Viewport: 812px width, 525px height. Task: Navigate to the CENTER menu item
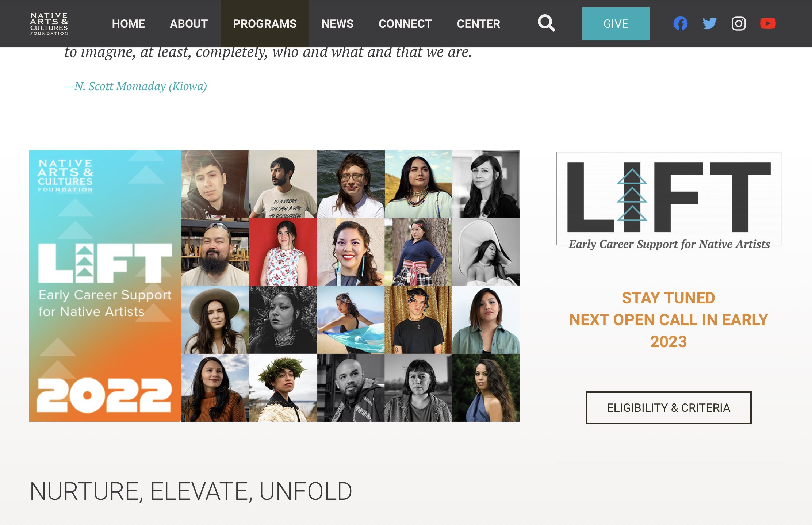point(479,24)
